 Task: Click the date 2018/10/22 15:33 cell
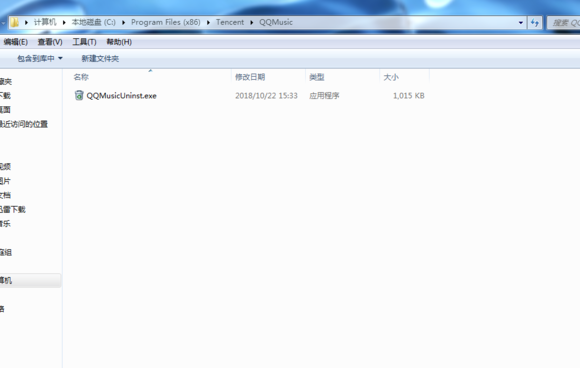click(266, 96)
